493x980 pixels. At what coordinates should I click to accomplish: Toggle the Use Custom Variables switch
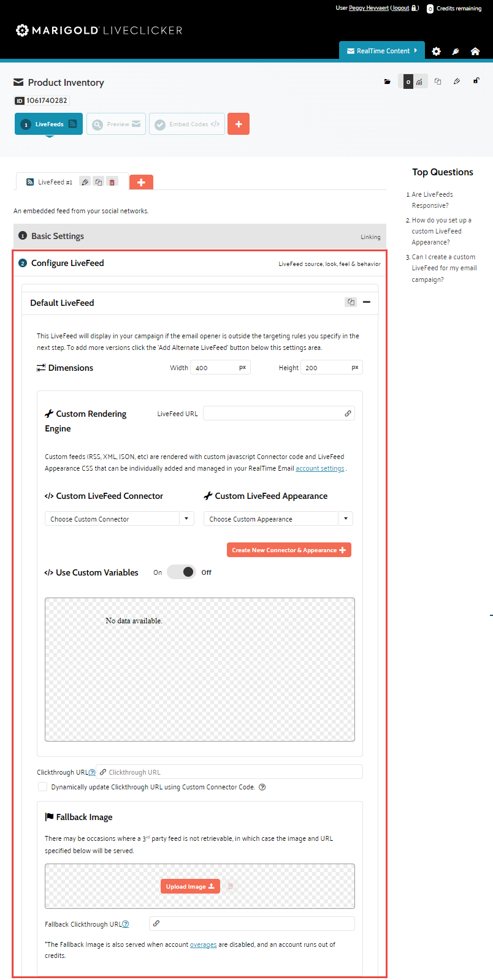point(182,572)
